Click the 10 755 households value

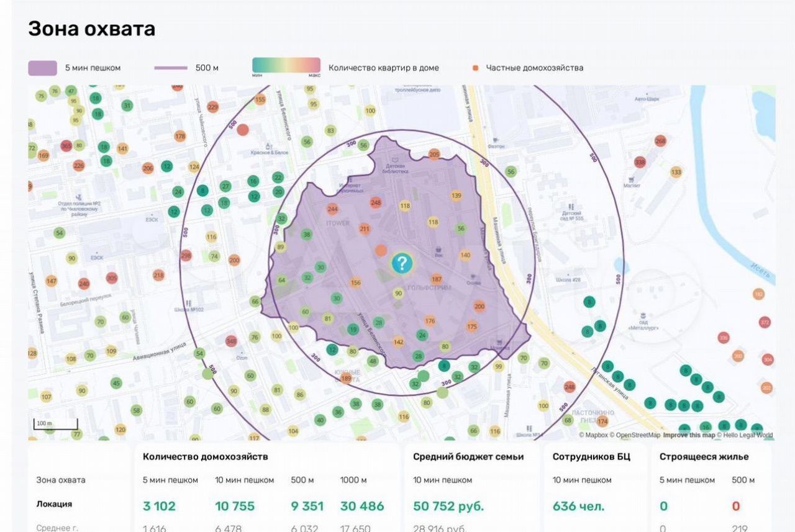(235, 506)
